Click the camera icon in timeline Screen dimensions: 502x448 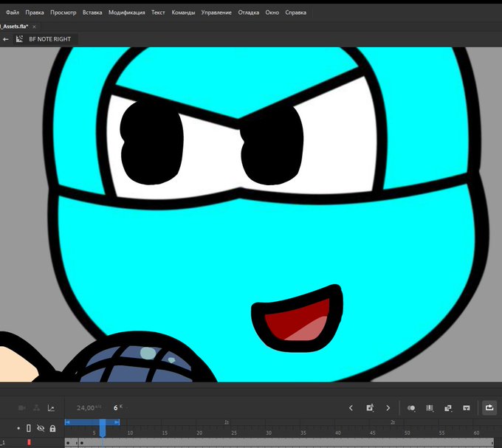click(22, 407)
